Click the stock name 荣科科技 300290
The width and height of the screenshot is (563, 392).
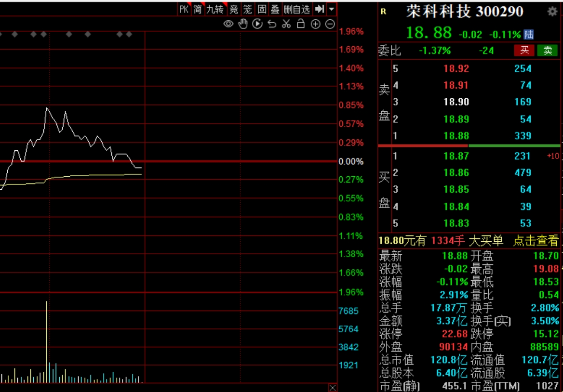[465, 12]
